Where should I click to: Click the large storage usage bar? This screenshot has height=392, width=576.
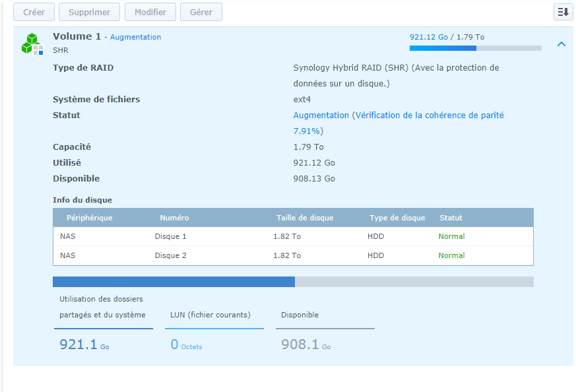coord(293,282)
